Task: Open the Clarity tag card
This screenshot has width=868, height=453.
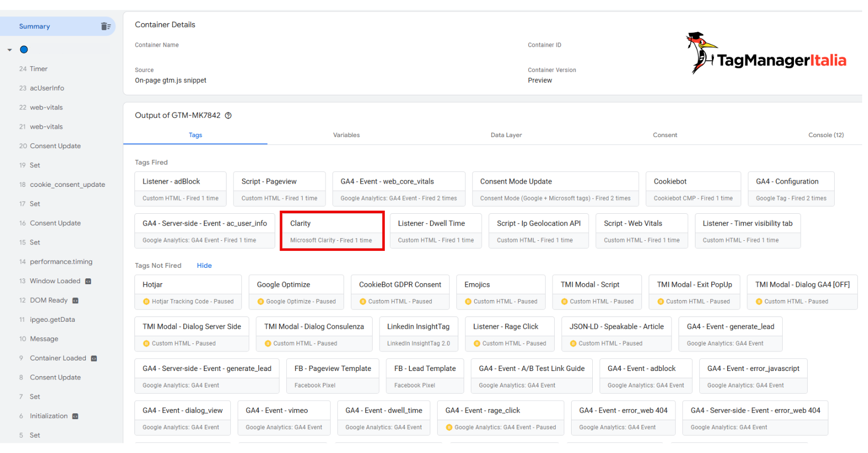Action: [332, 231]
